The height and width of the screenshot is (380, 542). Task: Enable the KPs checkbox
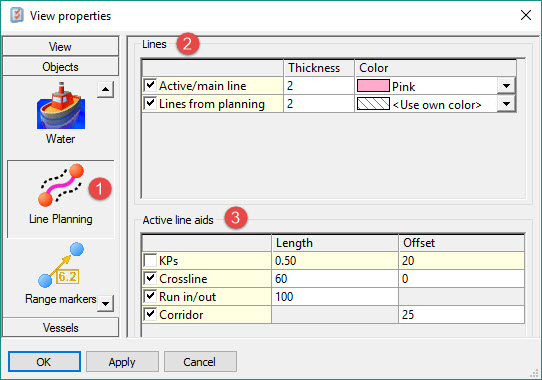click(150, 260)
